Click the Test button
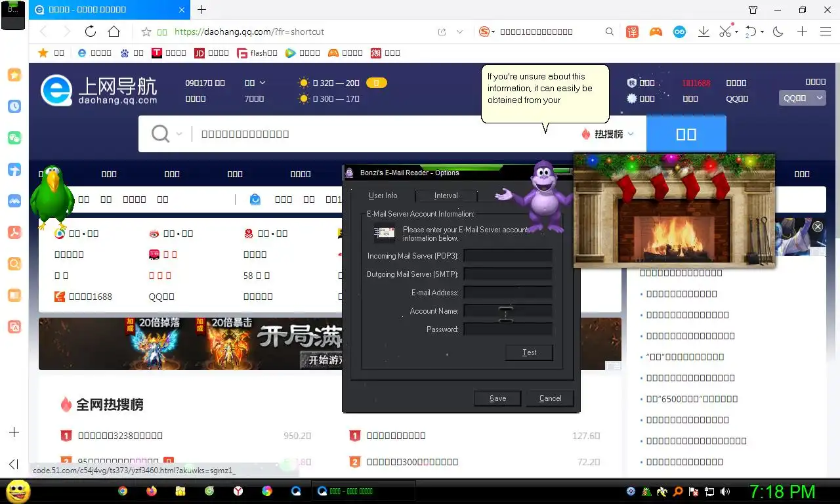 (529, 352)
